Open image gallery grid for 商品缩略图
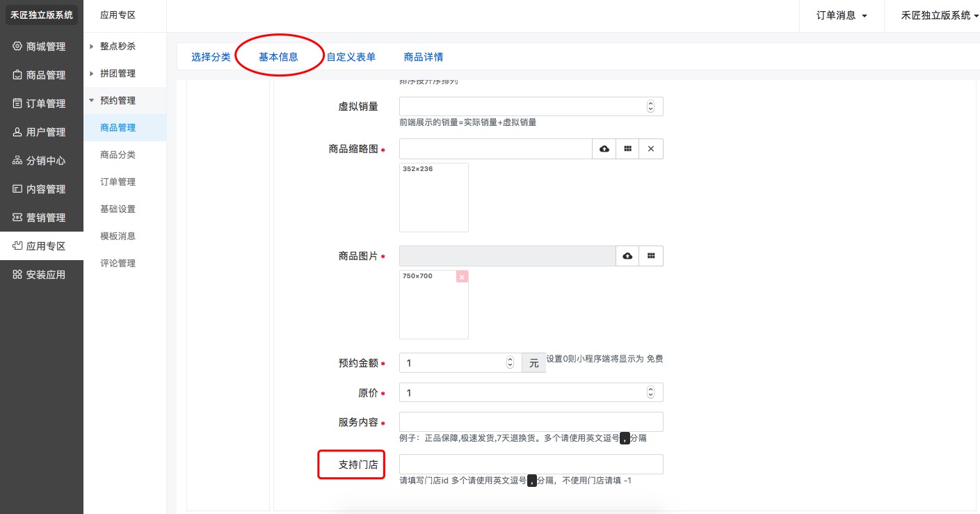Image resolution: width=980 pixels, height=514 pixels. point(627,149)
